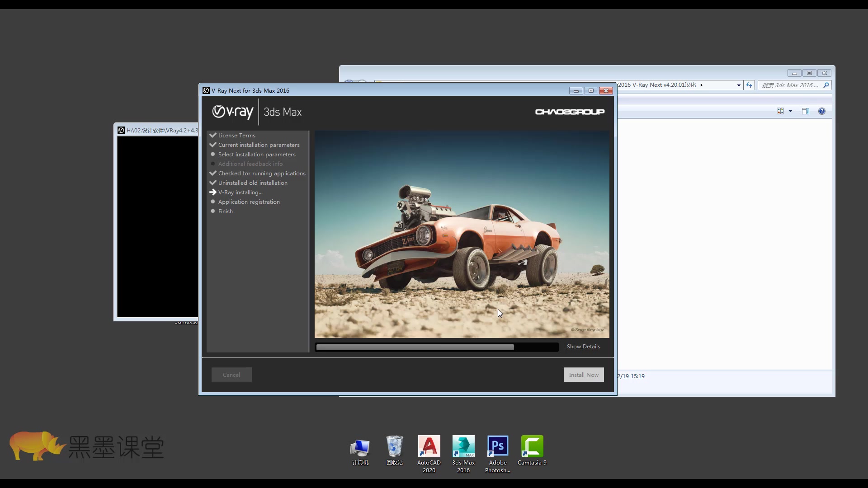Viewport: 868px width, 488px height.
Task: Open the address bar history dropdown
Action: point(739,85)
